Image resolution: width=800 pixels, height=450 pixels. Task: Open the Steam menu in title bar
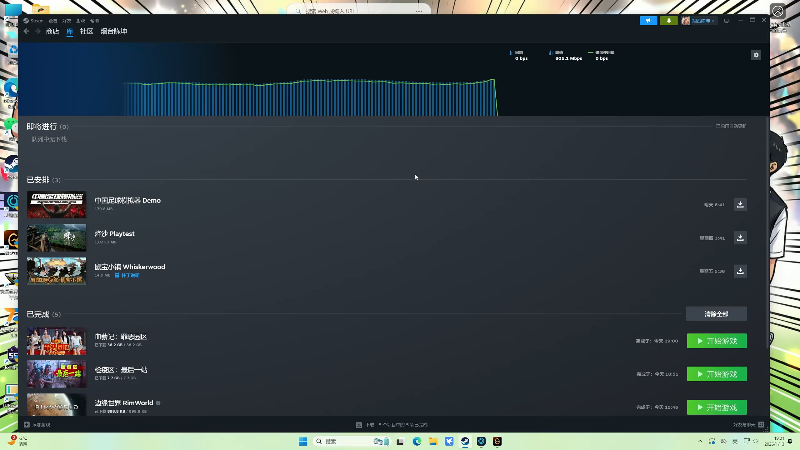33,21
